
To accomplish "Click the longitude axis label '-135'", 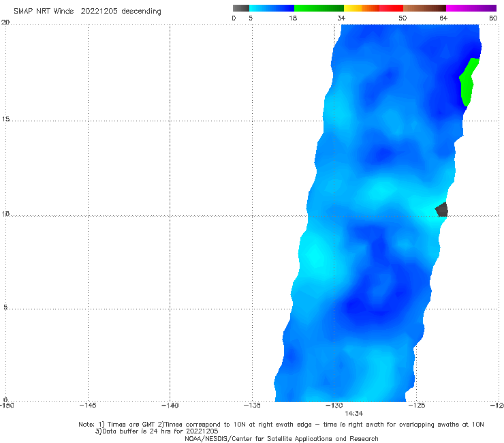I will pos(252,406).
